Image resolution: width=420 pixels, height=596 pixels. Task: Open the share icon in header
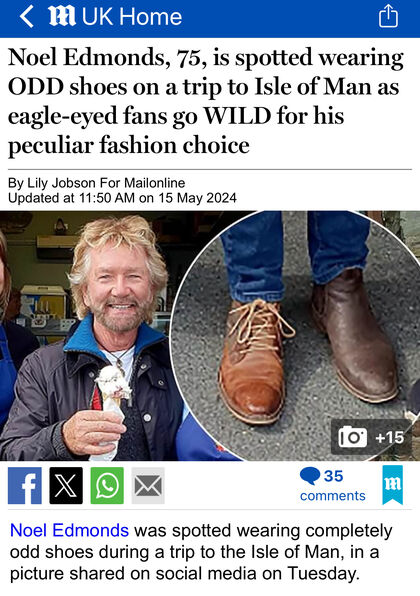[388, 16]
